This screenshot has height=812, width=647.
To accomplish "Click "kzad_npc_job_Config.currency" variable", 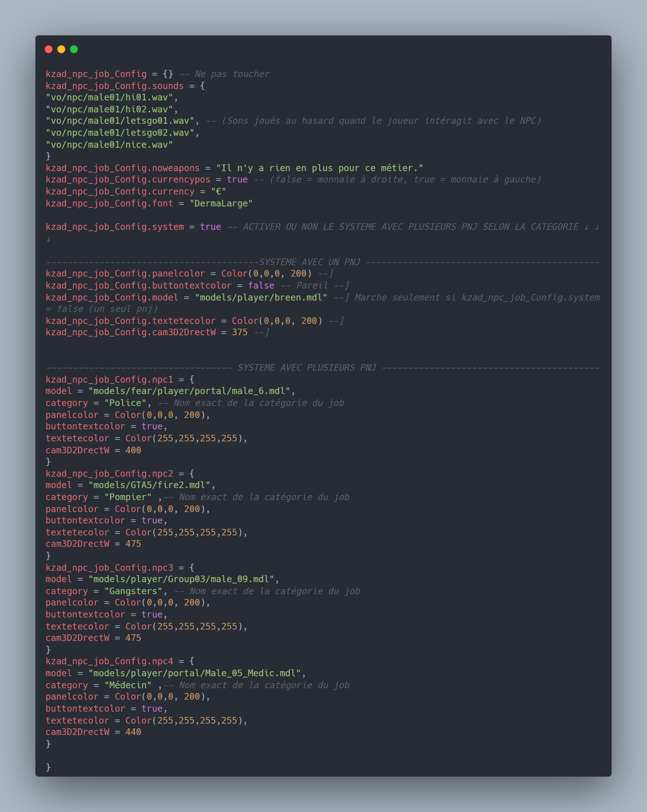I will click(x=120, y=192).
